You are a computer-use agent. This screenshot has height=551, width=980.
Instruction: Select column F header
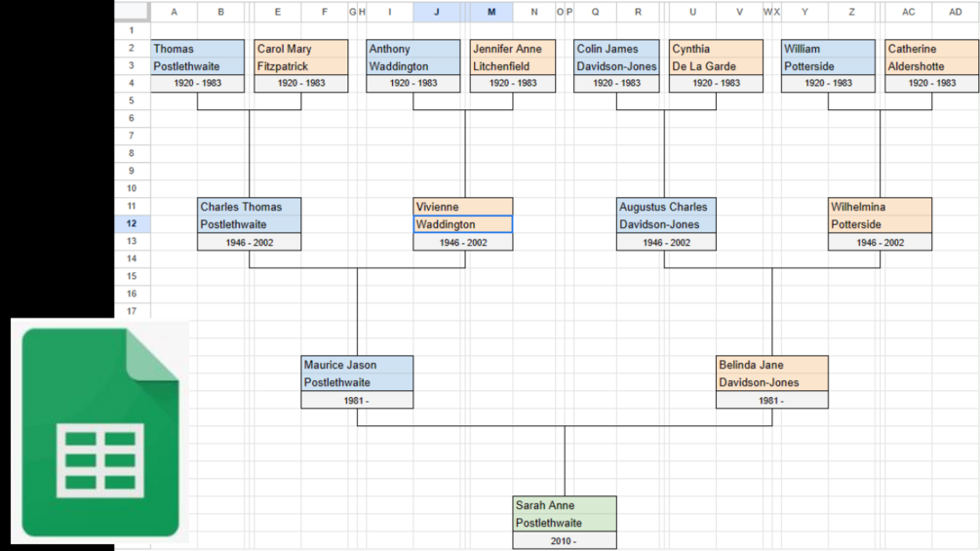tap(325, 12)
